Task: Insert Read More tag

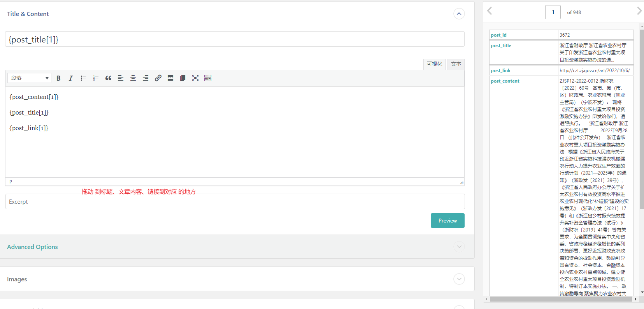Action: [x=170, y=78]
